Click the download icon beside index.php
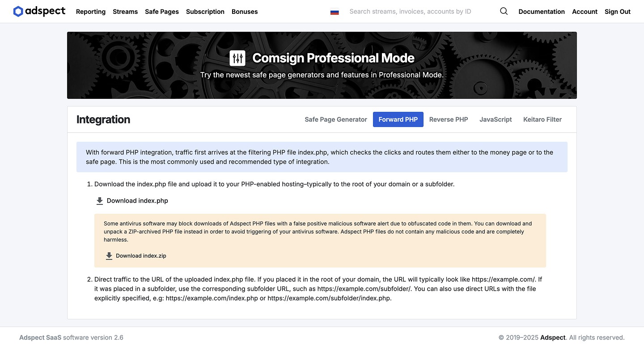 tap(100, 201)
